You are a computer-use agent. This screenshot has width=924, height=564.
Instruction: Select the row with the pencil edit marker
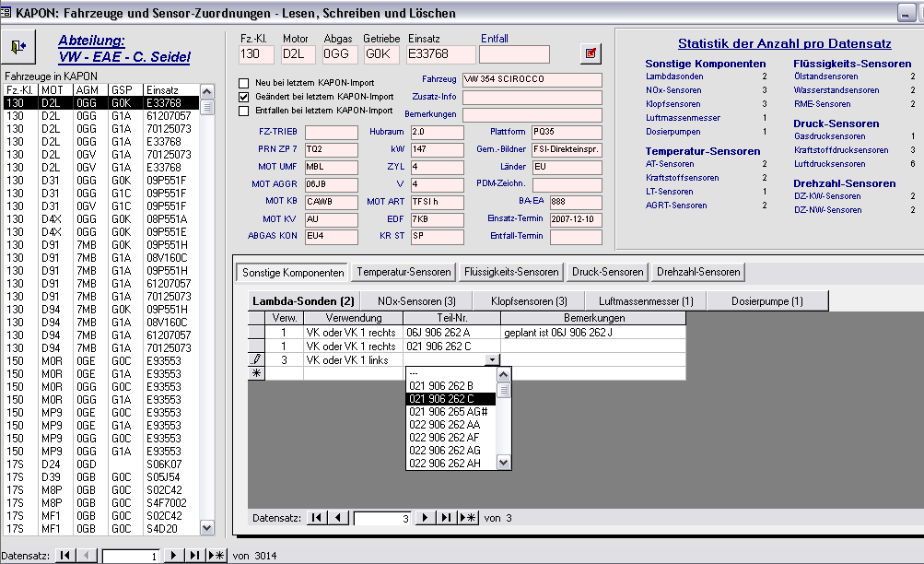coord(256,359)
